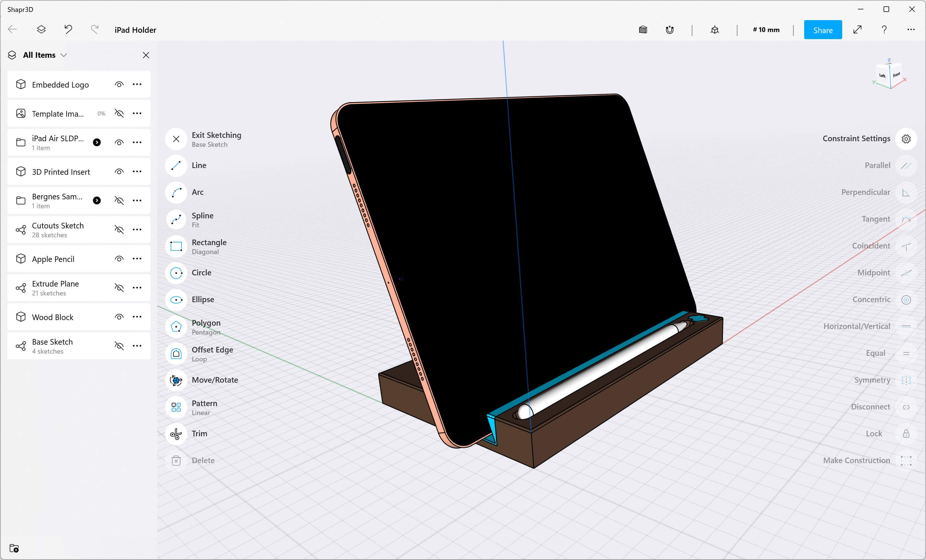Toggle visibility of Apple Pencil layer

[120, 259]
